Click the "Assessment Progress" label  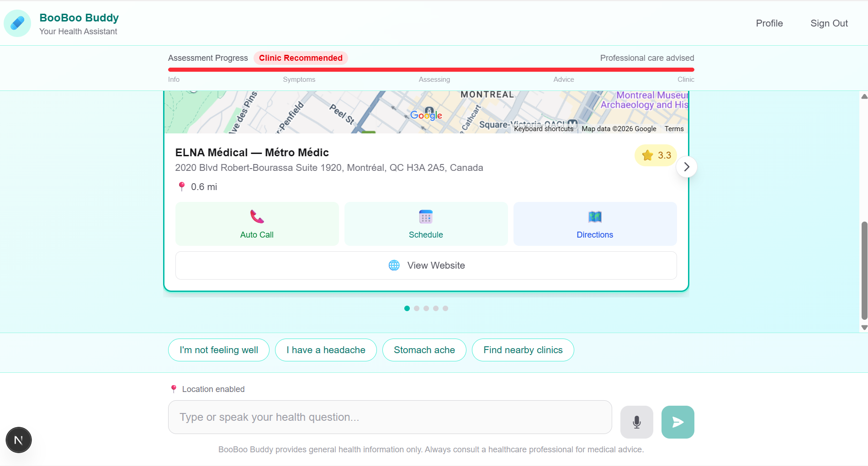point(208,58)
